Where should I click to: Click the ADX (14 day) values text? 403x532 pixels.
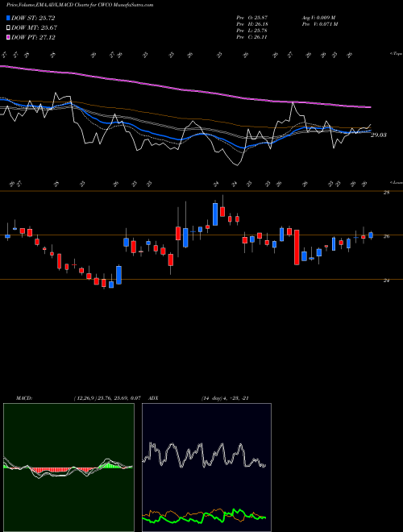click(225, 398)
